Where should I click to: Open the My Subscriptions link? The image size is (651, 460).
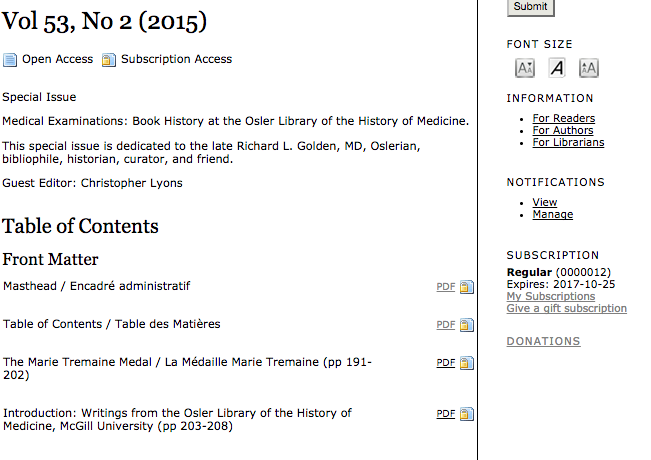coord(551,296)
